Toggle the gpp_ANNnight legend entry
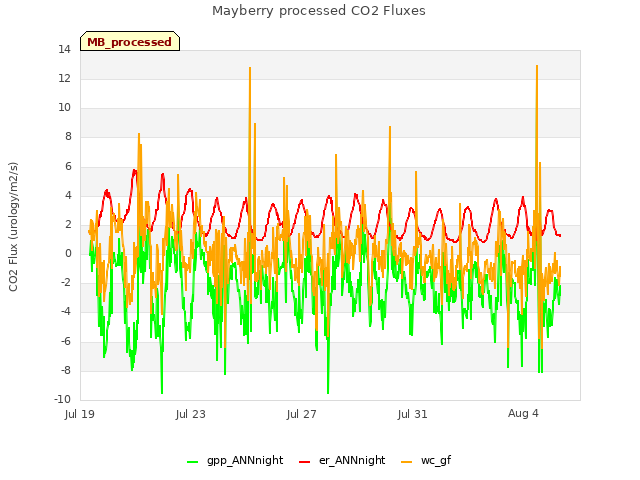This screenshot has width=640, height=480. pyautogui.click(x=235, y=460)
